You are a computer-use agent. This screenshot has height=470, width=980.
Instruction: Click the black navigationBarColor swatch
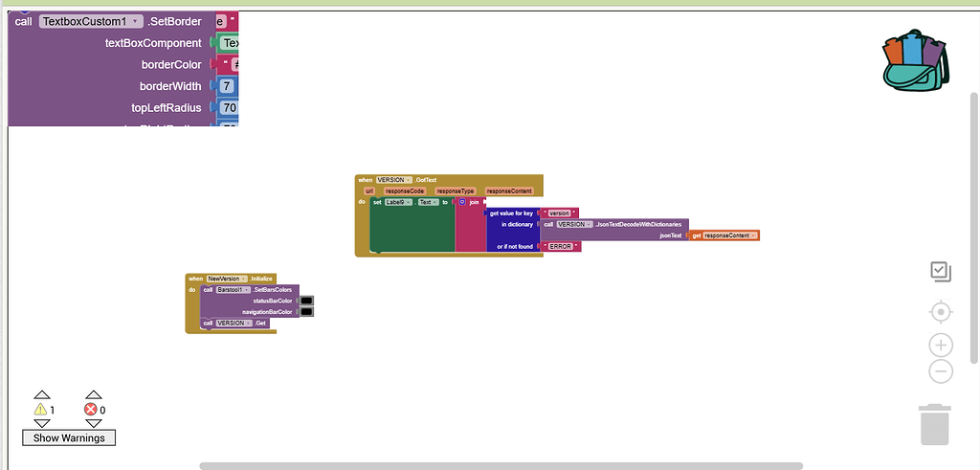(x=306, y=312)
